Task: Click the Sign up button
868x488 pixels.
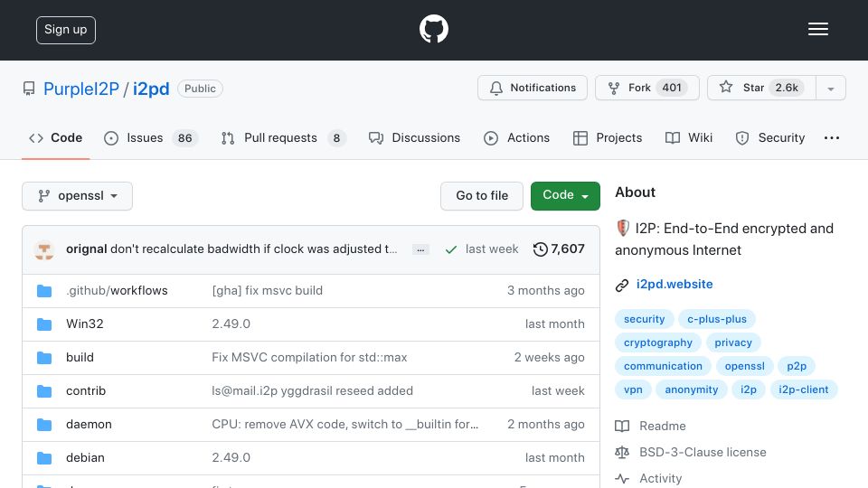Action: click(x=66, y=30)
